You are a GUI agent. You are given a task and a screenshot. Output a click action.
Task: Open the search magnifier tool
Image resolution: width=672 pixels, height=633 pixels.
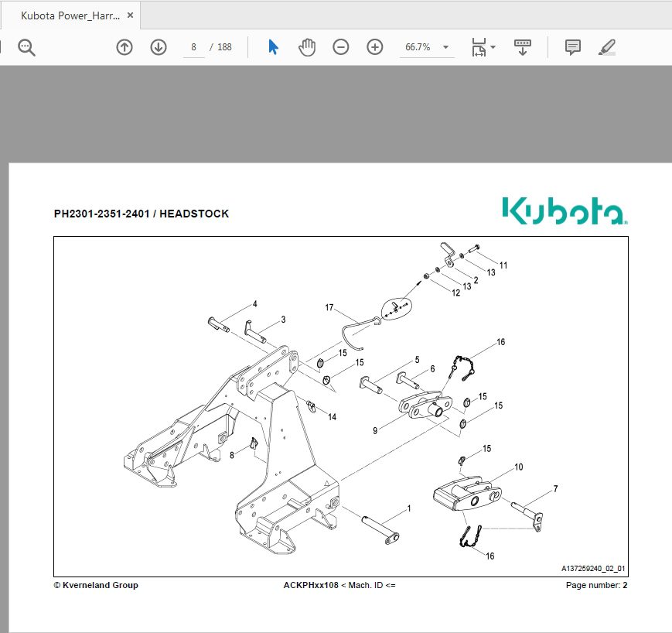[26, 47]
